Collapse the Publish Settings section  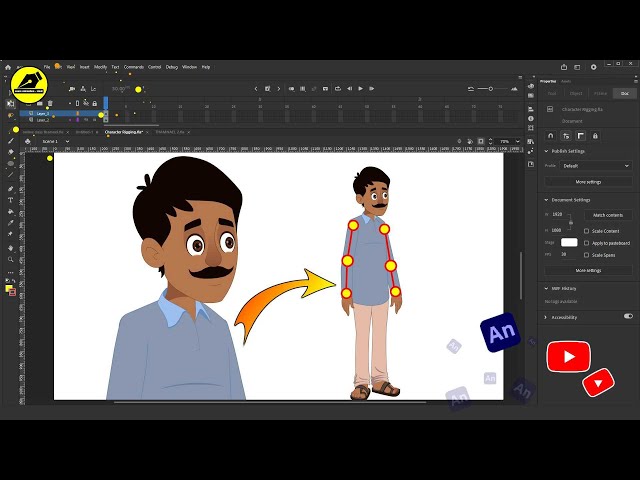pyautogui.click(x=547, y=151)
